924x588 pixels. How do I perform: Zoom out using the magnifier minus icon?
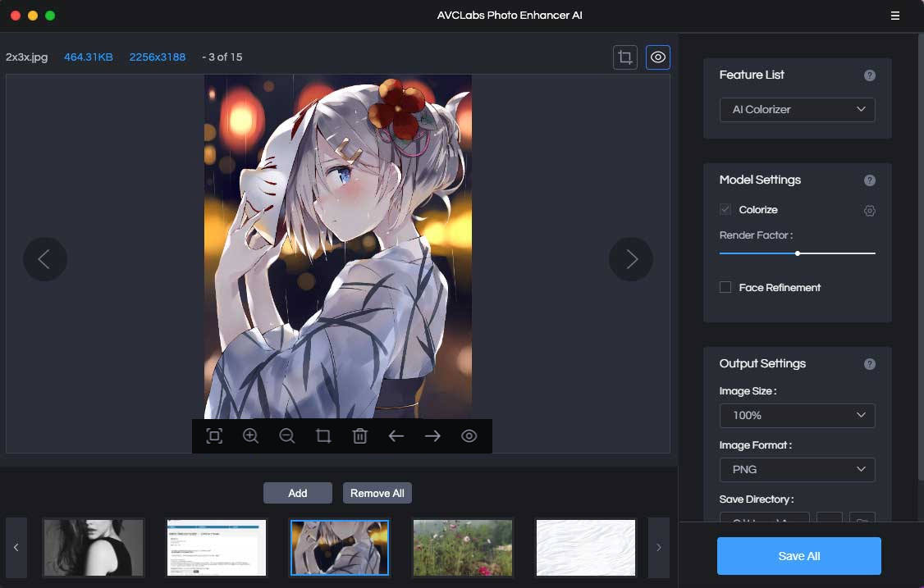(x=287, y=436)
